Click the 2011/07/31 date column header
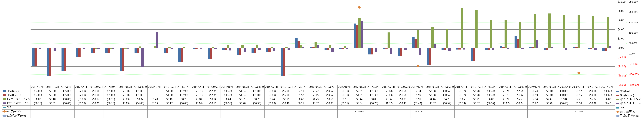The width and height of the screenshot is (644, 118). [x=38, y=87]
